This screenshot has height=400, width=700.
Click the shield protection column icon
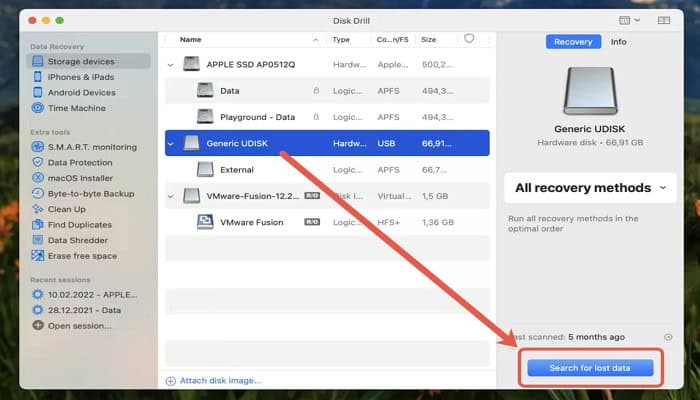pos(469,39)
